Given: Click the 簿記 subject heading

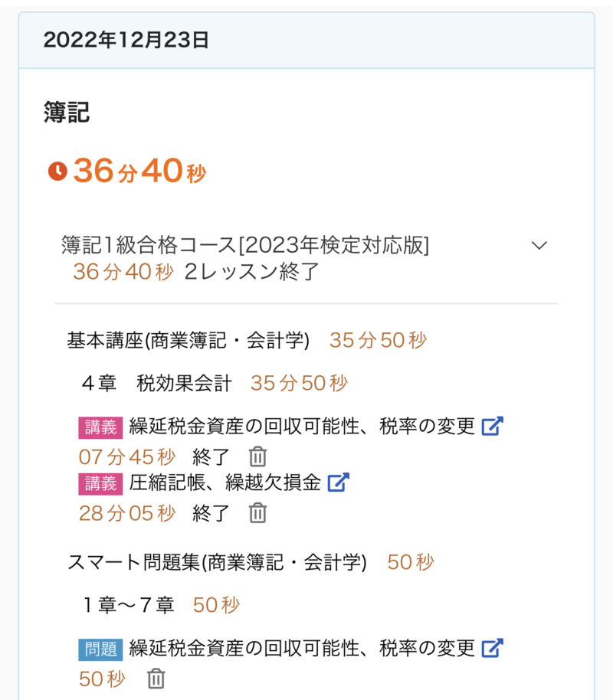Looking at the screenshot, I should [x=67, y=113].
